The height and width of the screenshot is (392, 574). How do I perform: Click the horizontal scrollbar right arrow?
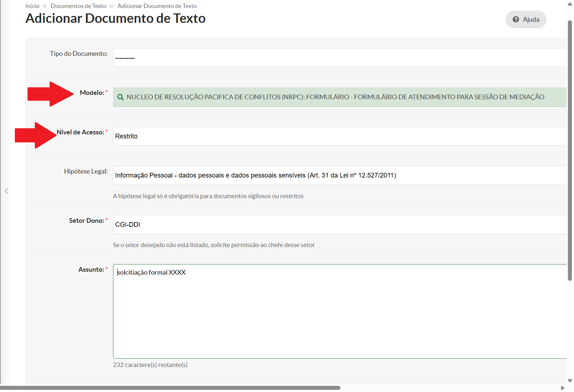click(x=562, y=388)
